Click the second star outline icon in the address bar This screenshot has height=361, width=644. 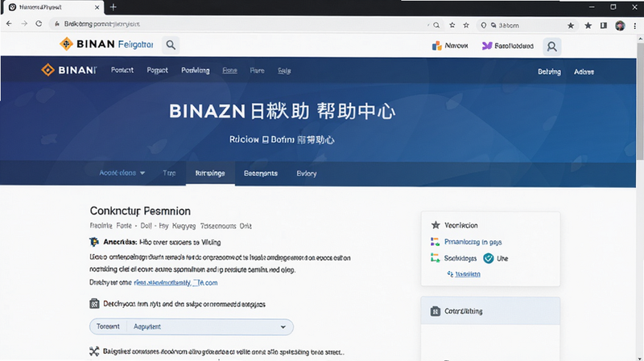tap(466, 25)
